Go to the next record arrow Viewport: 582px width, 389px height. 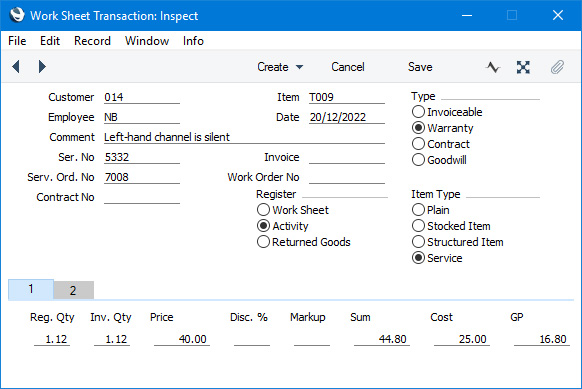click(42, 67)
